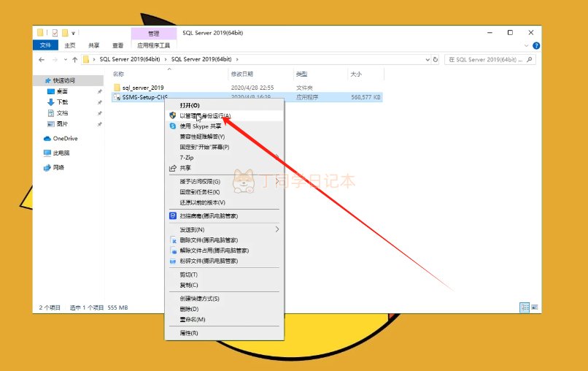Viewport: 588px width, 371px height.
Task: Click the search magnifier icon
Action: point(530,59)
